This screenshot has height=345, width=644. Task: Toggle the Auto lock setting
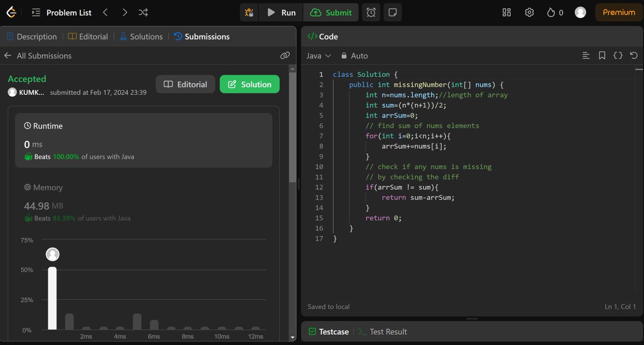click(354, 55)
